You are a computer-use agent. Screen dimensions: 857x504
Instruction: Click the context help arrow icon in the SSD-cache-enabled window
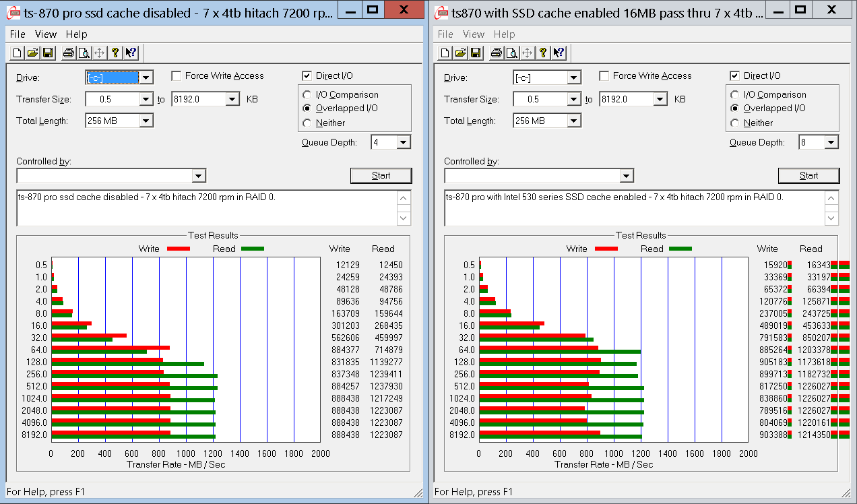click(558, 53)
